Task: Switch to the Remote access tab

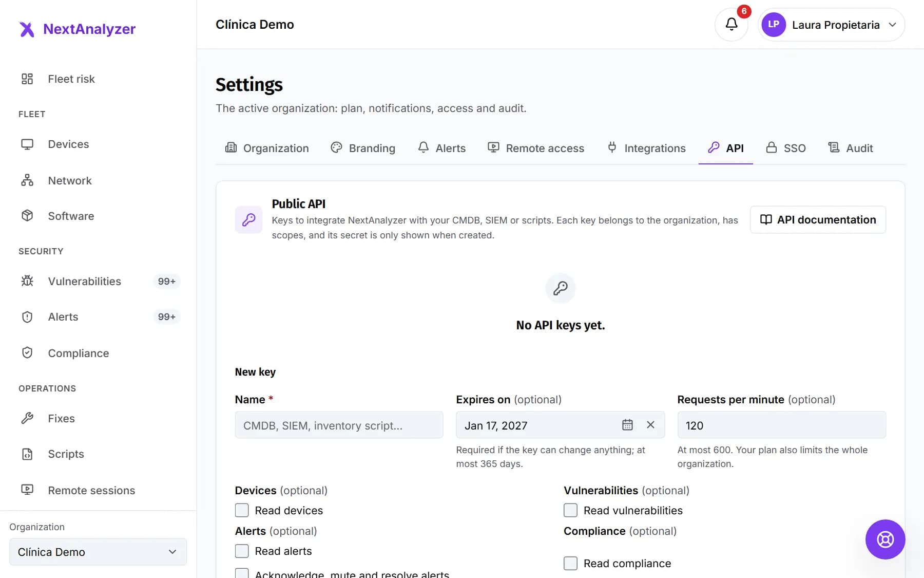Action: coord(536,148)
